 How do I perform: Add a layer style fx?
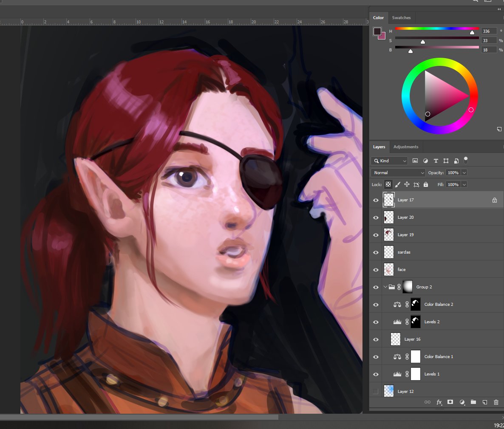click(x=439, y=402)
